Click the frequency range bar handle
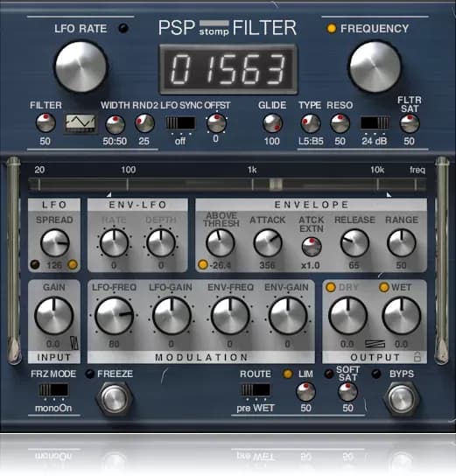The height and width of the screenshot is (476, 456). pos(276,184)
